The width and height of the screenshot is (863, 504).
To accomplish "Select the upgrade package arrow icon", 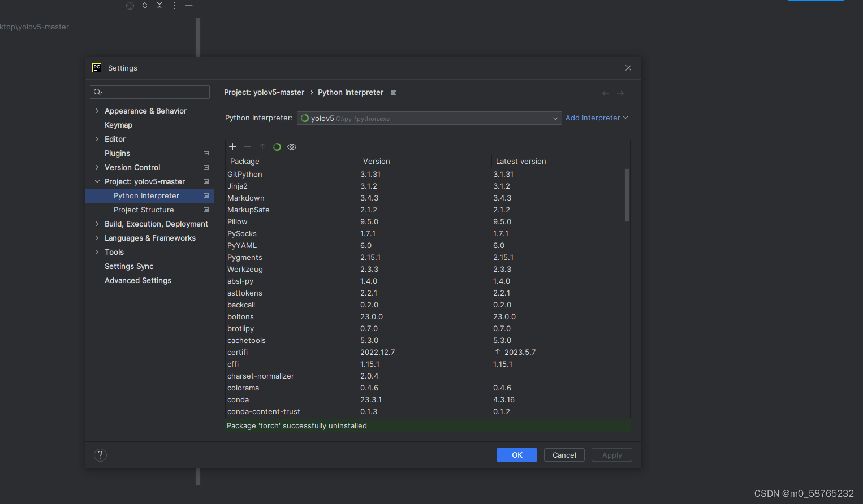I will pos(262,146).
